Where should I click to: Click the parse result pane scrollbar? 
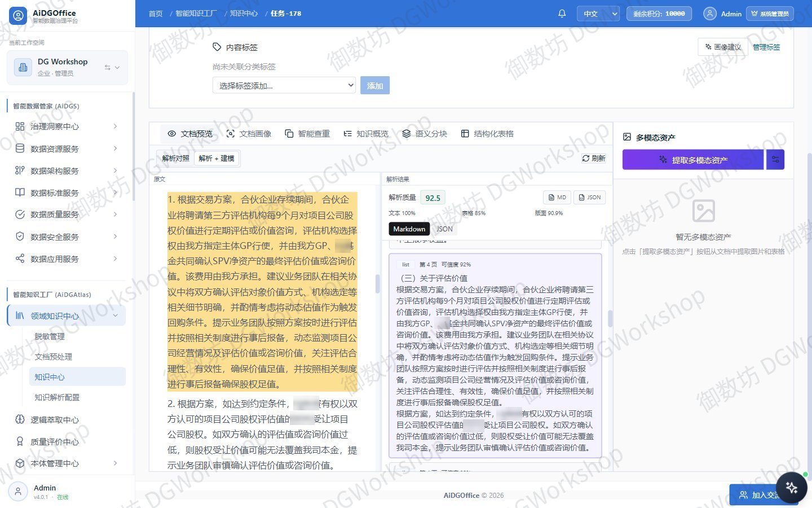pos(610,318)
